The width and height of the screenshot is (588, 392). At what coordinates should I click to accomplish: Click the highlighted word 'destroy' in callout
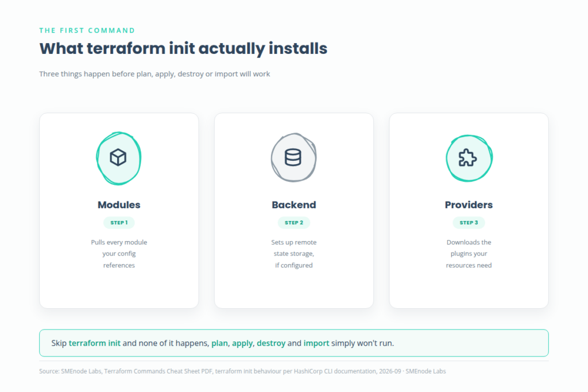coord(271,343)
